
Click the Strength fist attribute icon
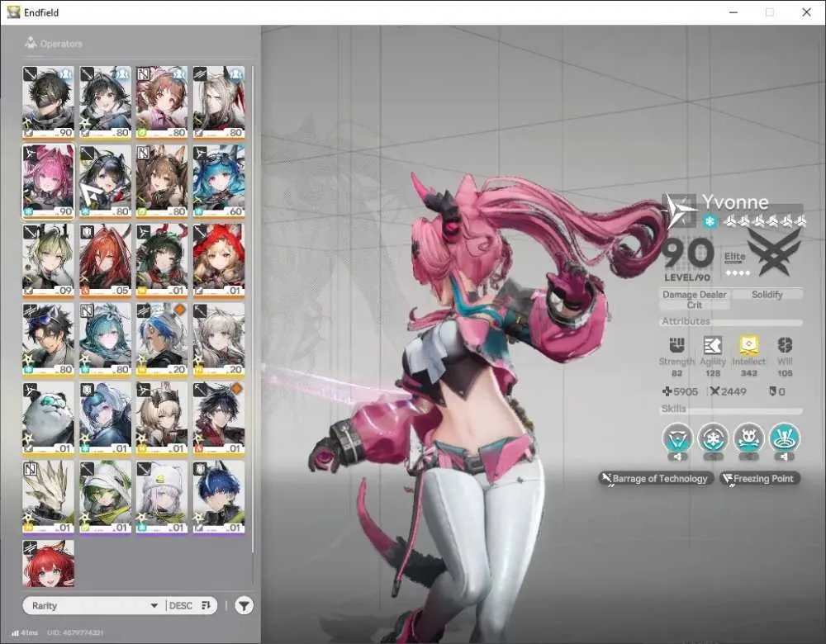point(676,345)
